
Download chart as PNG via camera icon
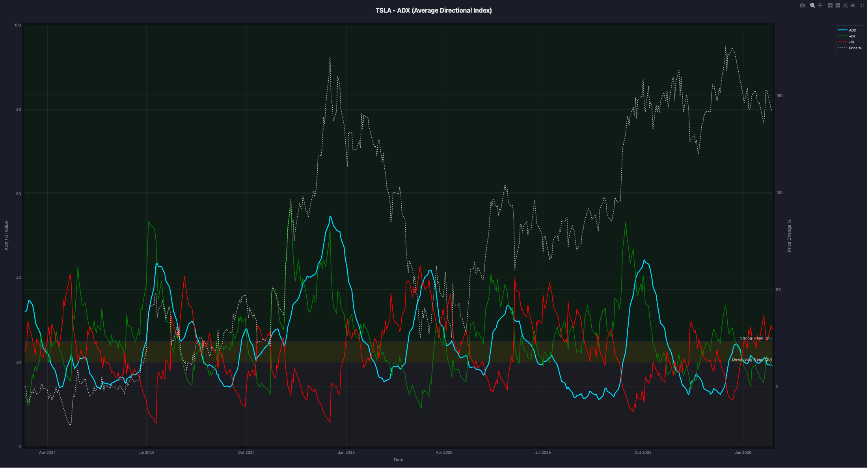802,6
